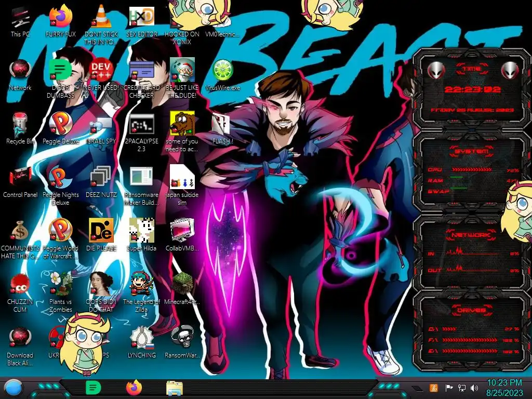Click the NETWORK header on the widget

point(472,234)
